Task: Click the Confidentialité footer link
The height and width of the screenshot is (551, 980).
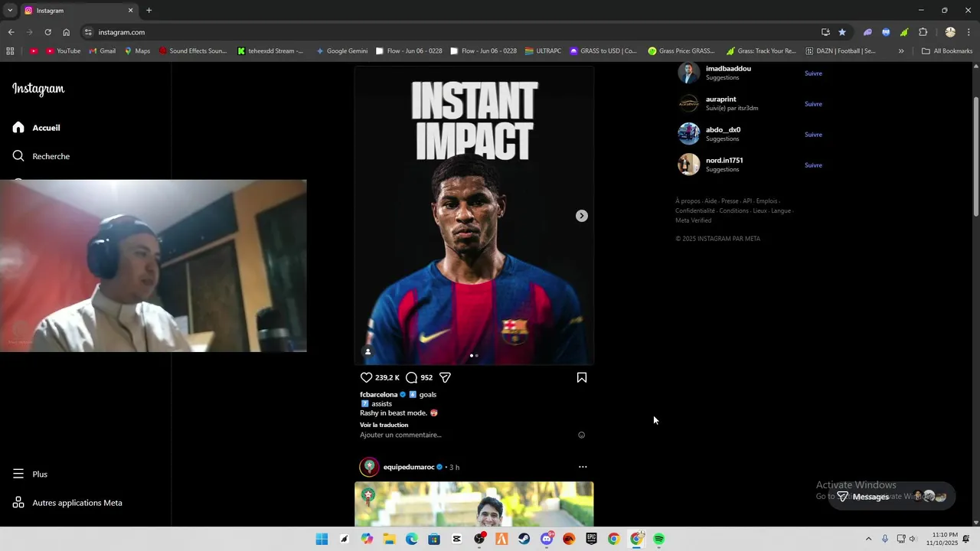Action: (695, 210)
